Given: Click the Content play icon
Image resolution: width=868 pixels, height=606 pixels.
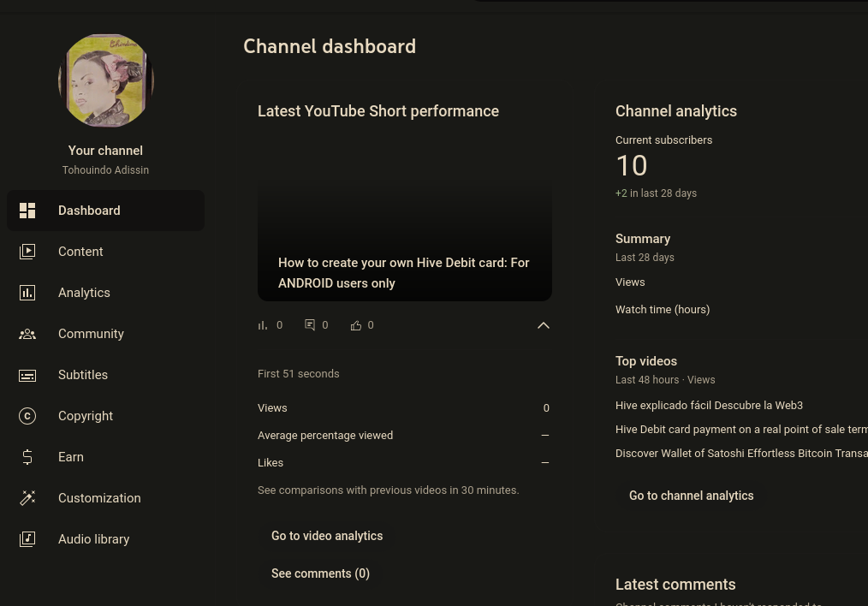Looking at the screenshot, I should coord(27,252).
